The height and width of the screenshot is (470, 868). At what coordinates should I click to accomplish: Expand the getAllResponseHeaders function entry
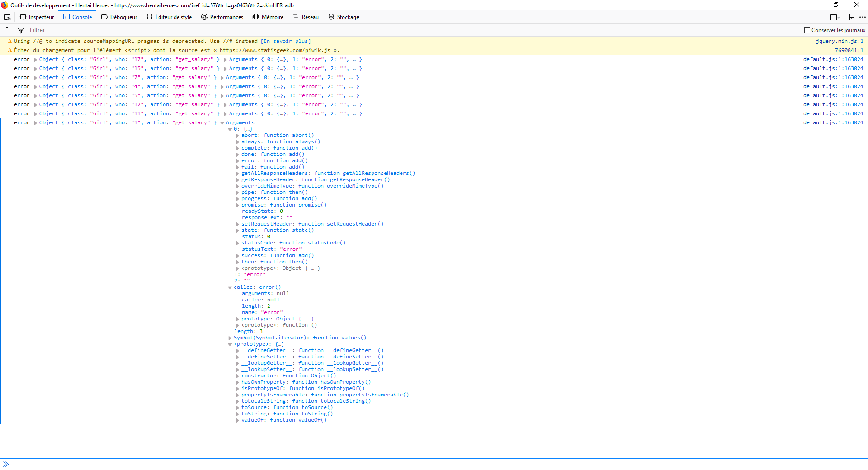click(237, 174)
